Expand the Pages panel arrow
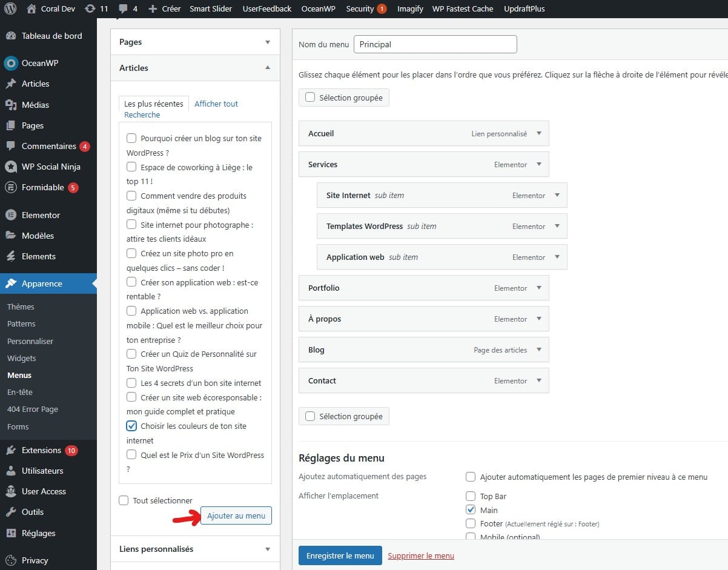 268,42
